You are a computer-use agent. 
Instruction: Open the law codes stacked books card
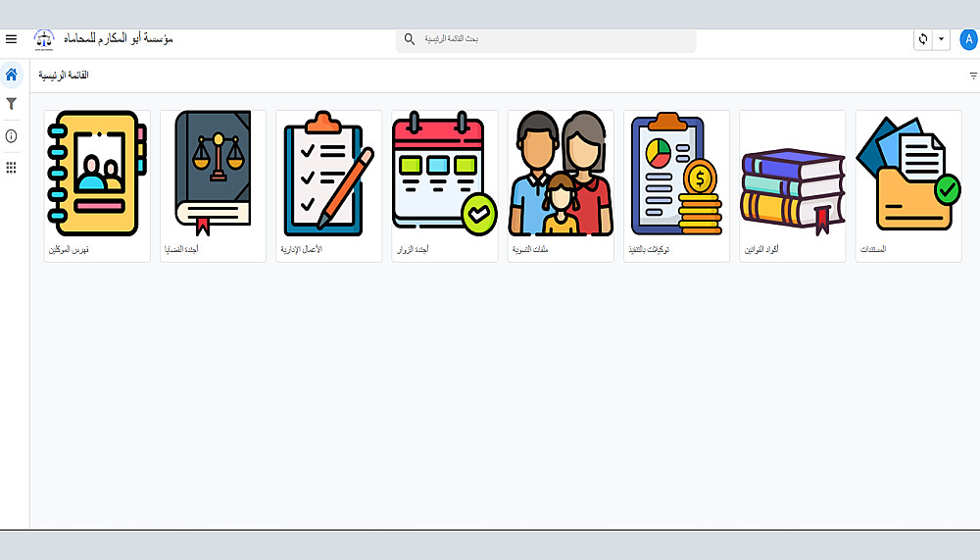[793, 185]
